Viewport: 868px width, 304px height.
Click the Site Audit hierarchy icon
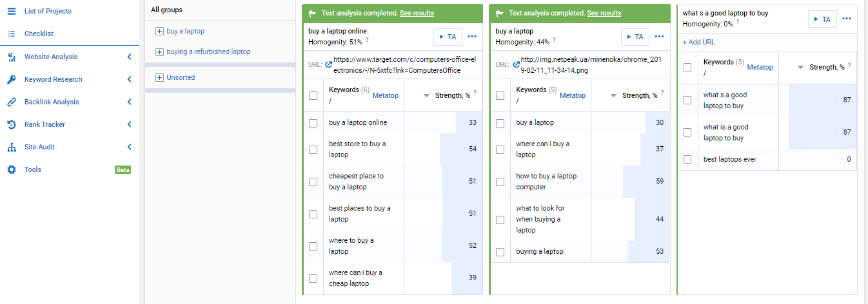11,147
